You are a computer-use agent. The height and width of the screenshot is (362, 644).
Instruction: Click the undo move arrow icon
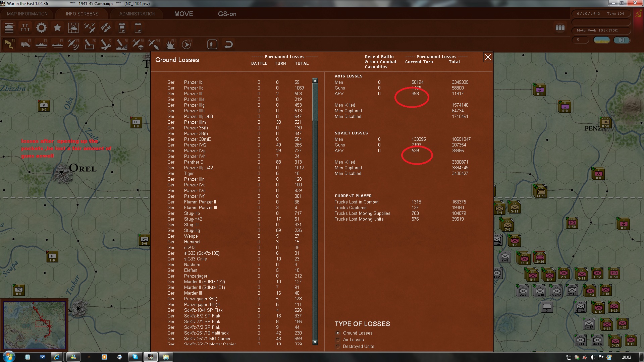coord(228,44)
